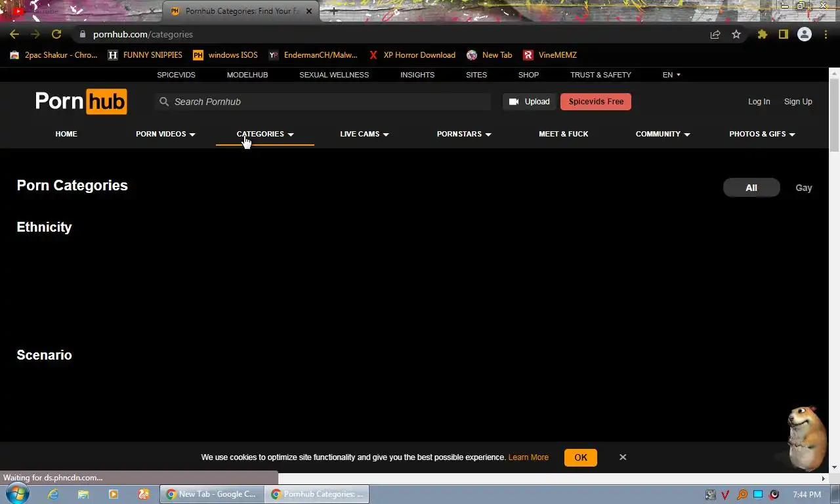The image size is (840, 504).
Task: Expand the Photos & Gifs menu arrow
Action: [792, 135]
